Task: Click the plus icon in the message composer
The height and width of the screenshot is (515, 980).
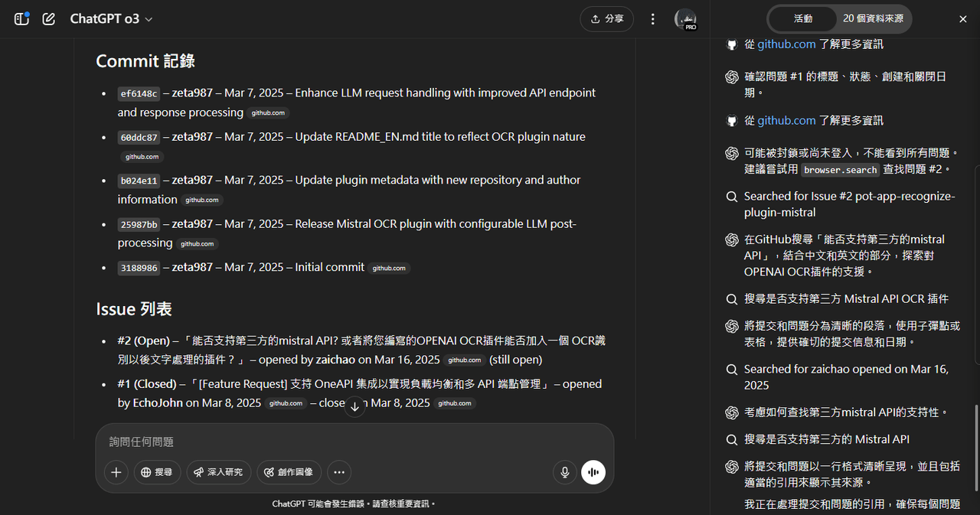Action: (116, 472)
